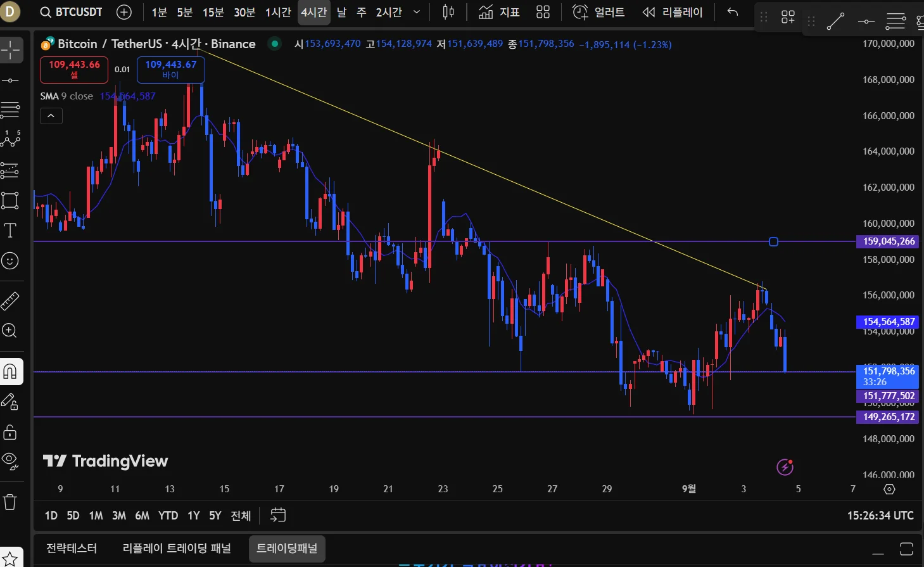Expand the timeframe interval dropdown arrow
This screenshot has height=567, width=924.
pyautogui.click(x=417, y=12)
